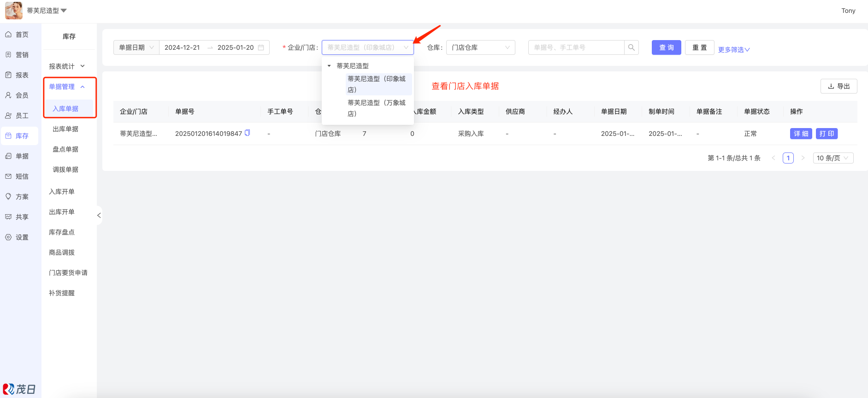The height and width of the screenshot is (398, 868).
Task: Open the 10 条/页 page size dropdown
Action: click(x=833, y=158)
